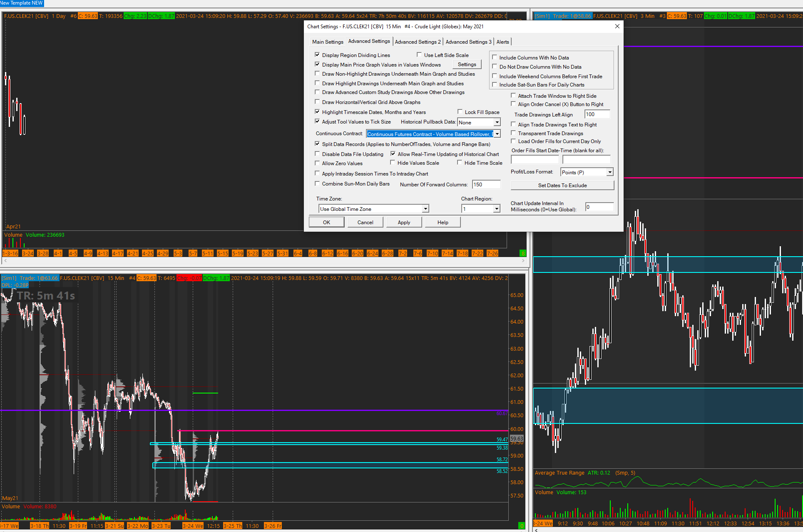
Task: Toggle Transparent Trade Drawings option
Action: tap(514, 133)
